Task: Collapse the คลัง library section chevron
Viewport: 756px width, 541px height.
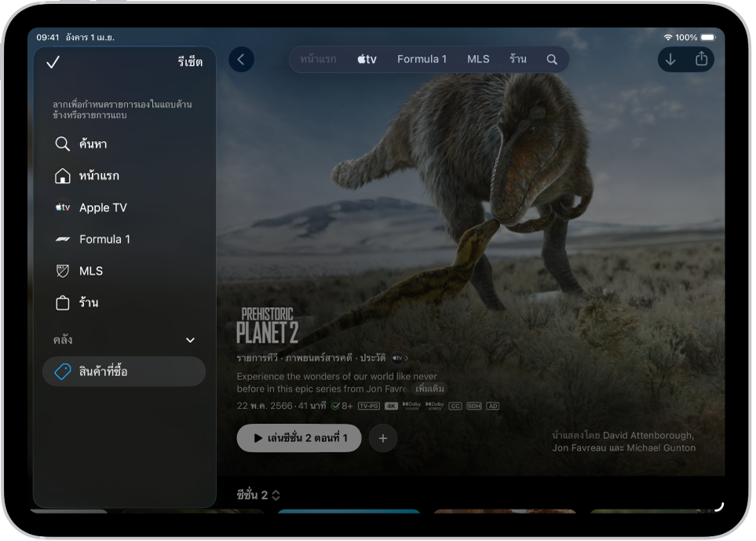Action: [x=191, y=340]
